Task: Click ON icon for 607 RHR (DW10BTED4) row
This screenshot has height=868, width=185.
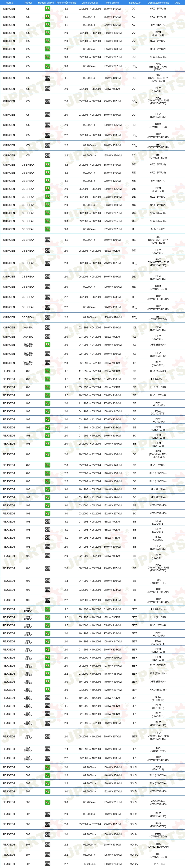Action: tap(47, 835)
